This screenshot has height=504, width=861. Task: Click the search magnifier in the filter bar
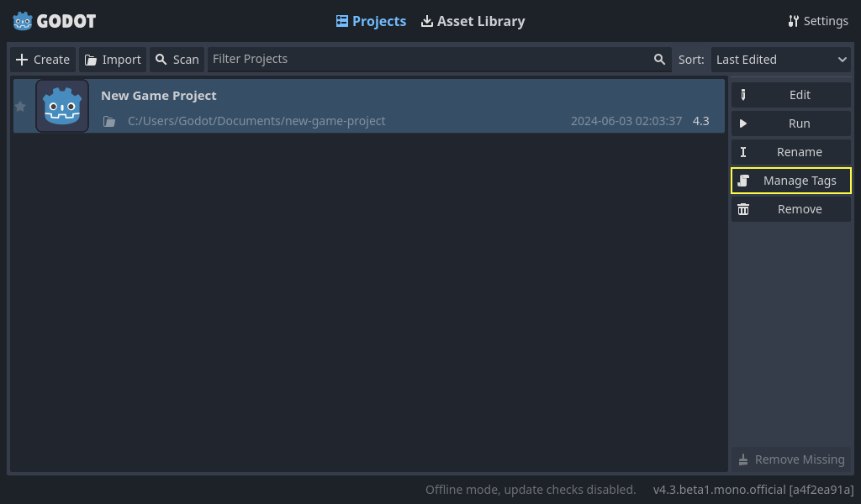[x=659, y=59]
